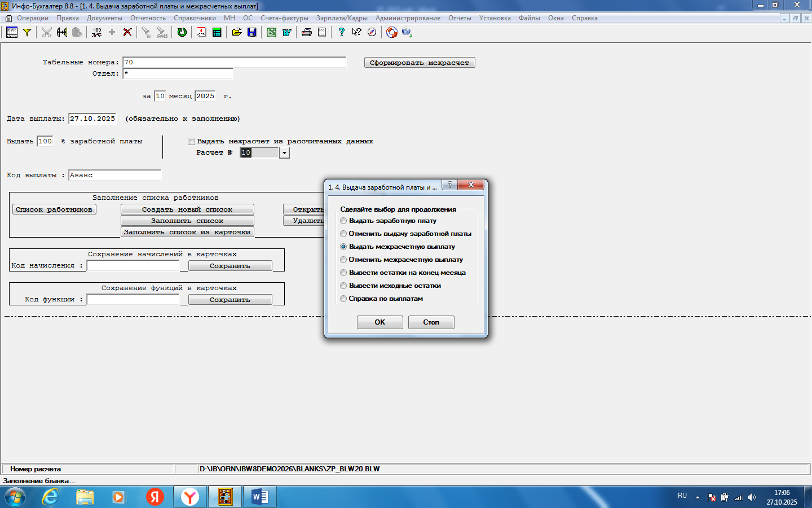Open the 'Справочники' menu
Image resolution: width=812 pixels, height=508 pixels.
(195, 18)
